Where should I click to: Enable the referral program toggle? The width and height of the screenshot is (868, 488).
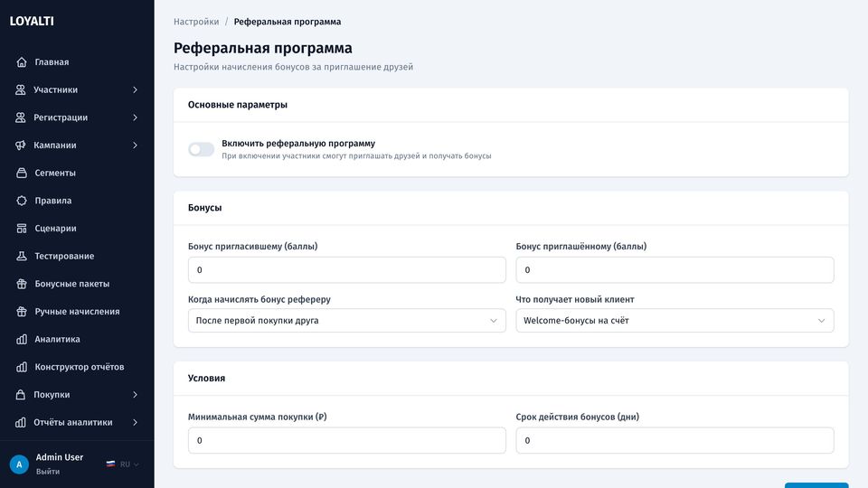[201, 149]
